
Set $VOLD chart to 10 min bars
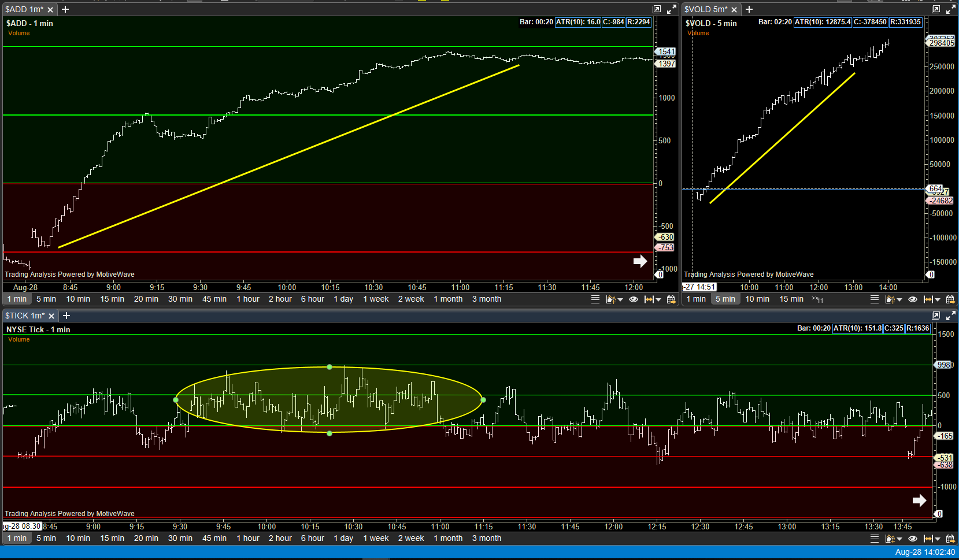pyautogui.click(x=757, y=299)
